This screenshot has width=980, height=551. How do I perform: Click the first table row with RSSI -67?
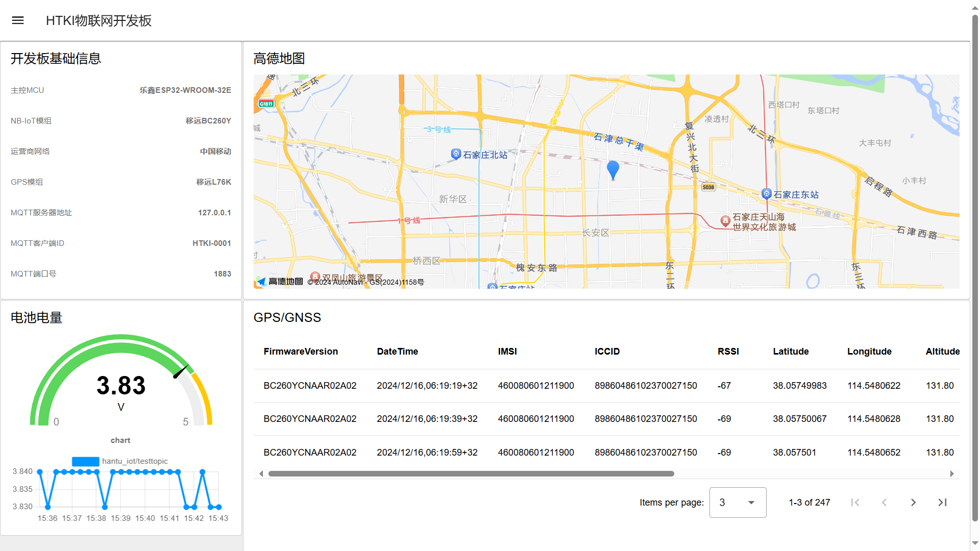click(x=606, y=386)
